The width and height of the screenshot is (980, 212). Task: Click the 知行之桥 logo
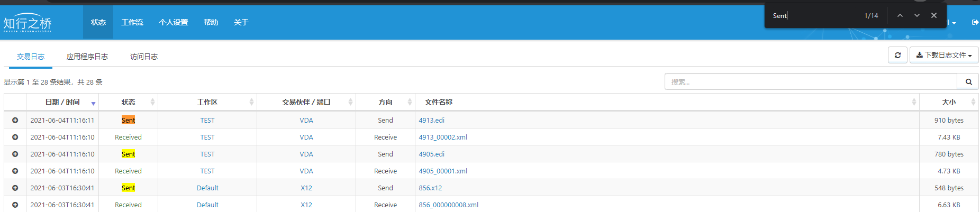coord(28,23)
